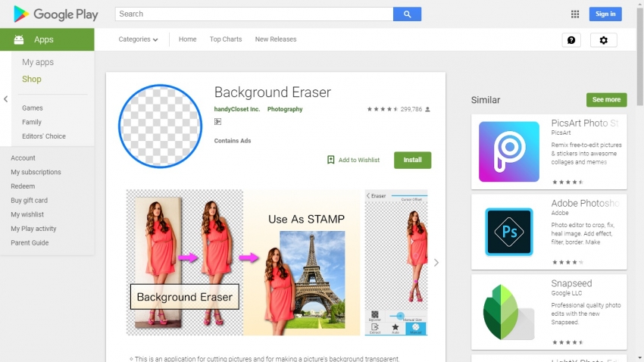644x362 pixels.
Task: Open the Eraser screen screenshot
Action: 396,263
